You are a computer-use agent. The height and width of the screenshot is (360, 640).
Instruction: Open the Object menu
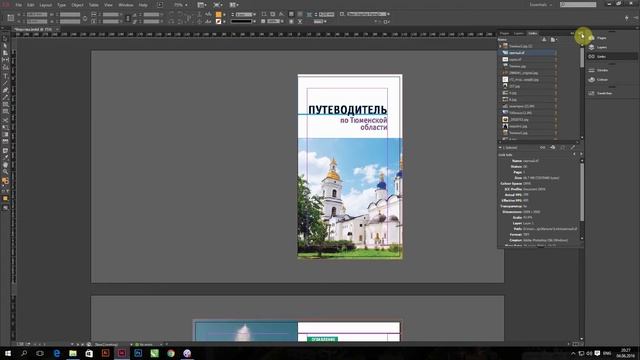tap(77, 5)
